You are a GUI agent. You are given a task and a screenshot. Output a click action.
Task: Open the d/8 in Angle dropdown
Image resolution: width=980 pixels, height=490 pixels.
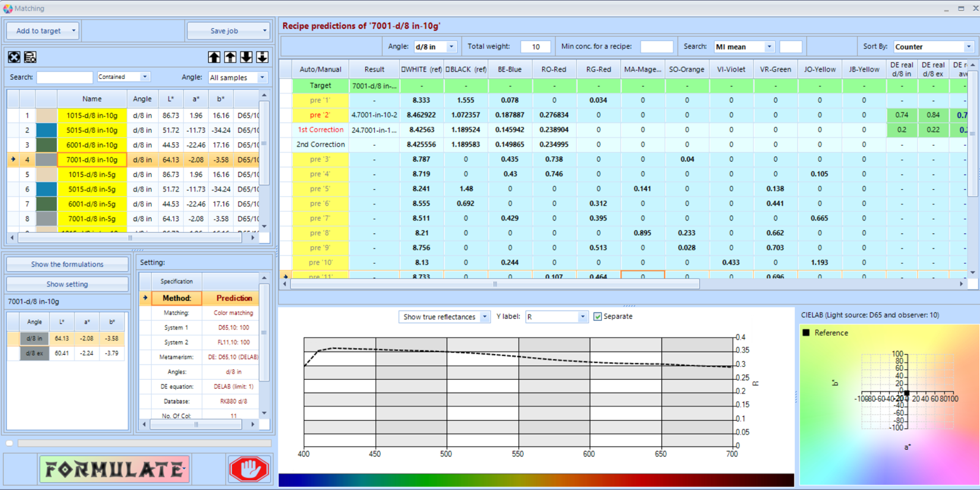tap(451, 47)
